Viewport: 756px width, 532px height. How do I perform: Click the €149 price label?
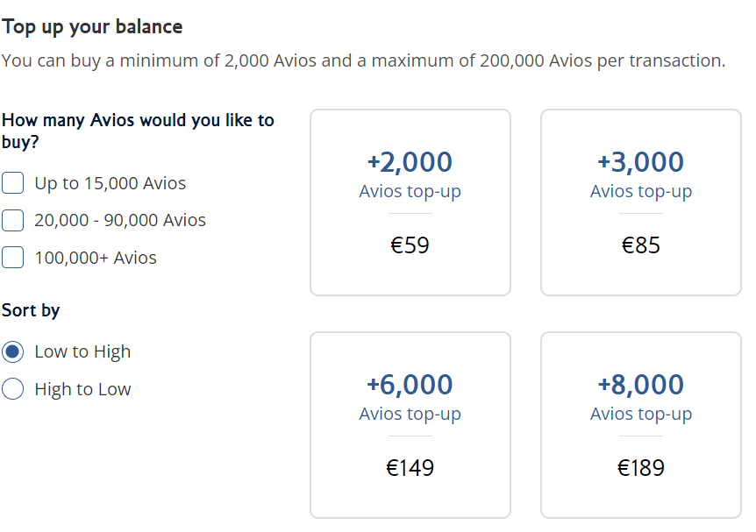click(410, 468)
